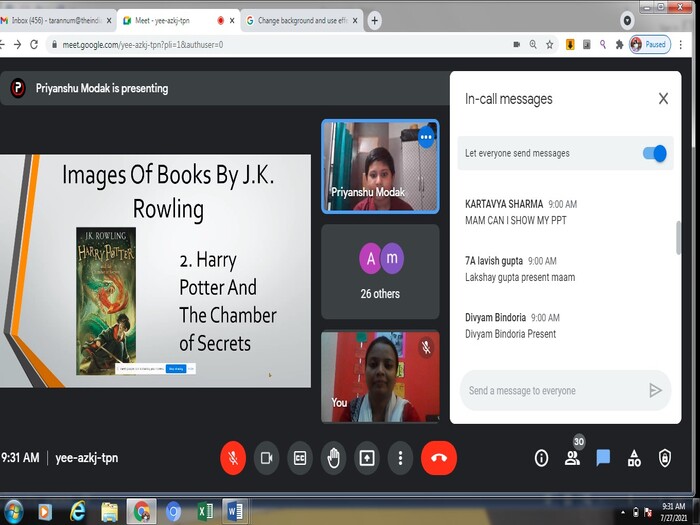Open options dots on Priyanshu Modak tile
The width and height of the screenshot is (700, 525).
pos(426,137)
